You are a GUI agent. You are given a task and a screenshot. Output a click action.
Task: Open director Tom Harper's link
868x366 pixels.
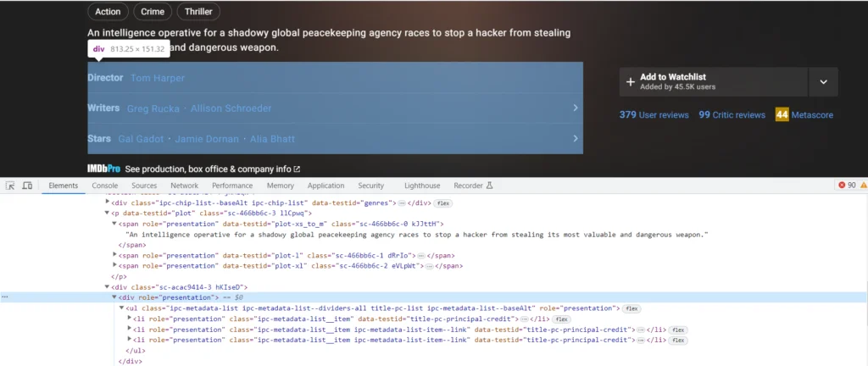point(158,78)
